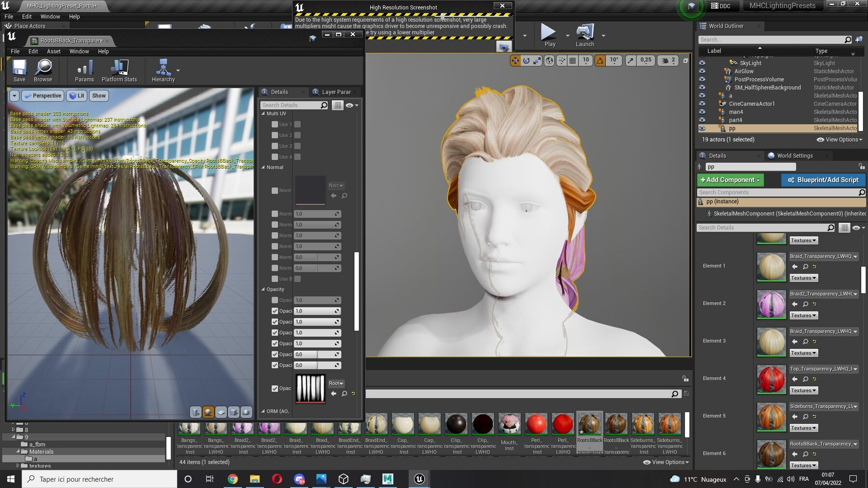Open the material editor Help menu
Screen dimensions: 868x488
click(103, 51)
